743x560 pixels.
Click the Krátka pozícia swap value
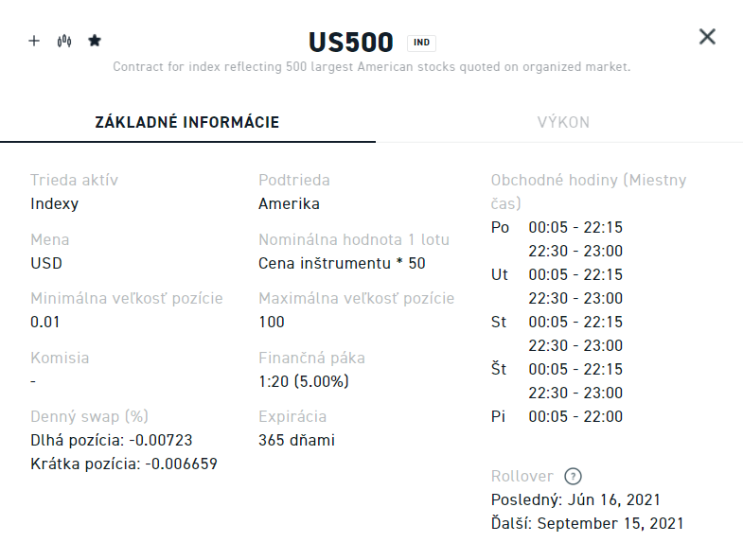click(124, 464)
